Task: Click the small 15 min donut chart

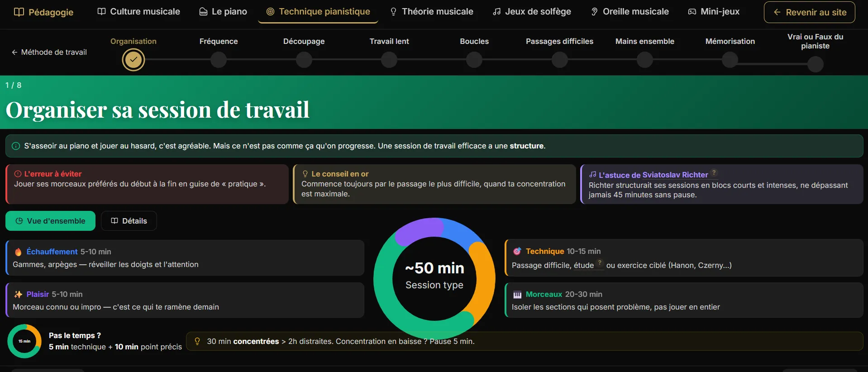Action: click(24, 341)
